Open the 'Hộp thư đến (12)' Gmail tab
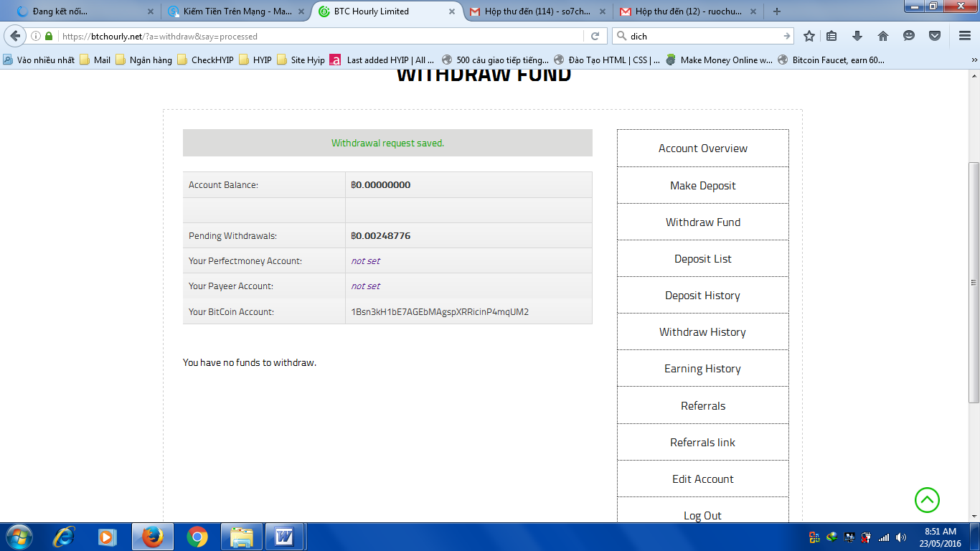 pyautogui.click(x=687, y=11)
